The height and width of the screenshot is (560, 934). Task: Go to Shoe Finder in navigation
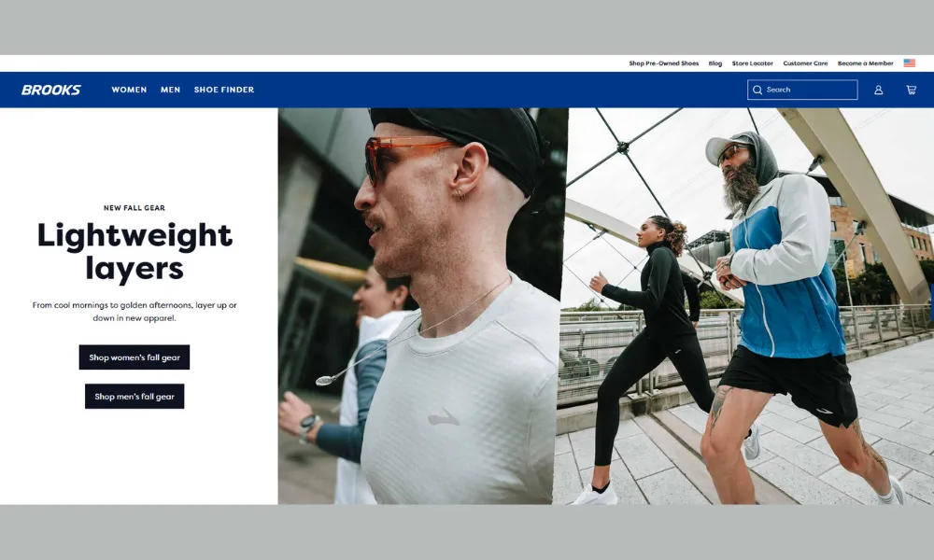[223, 90]
